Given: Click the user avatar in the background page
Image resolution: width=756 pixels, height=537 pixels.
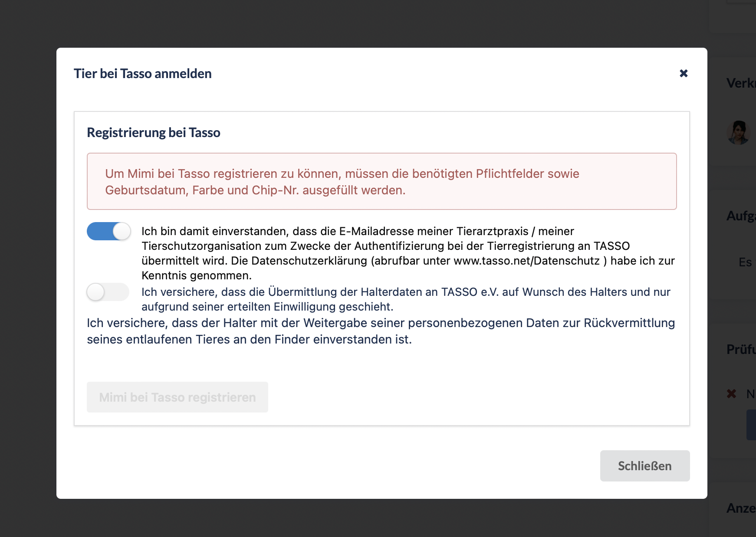Looking at the screenshot, I should (738, 133).
